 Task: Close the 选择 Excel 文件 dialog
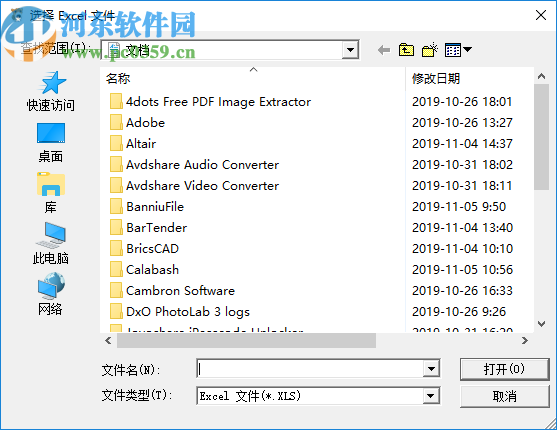coord(541,15)
